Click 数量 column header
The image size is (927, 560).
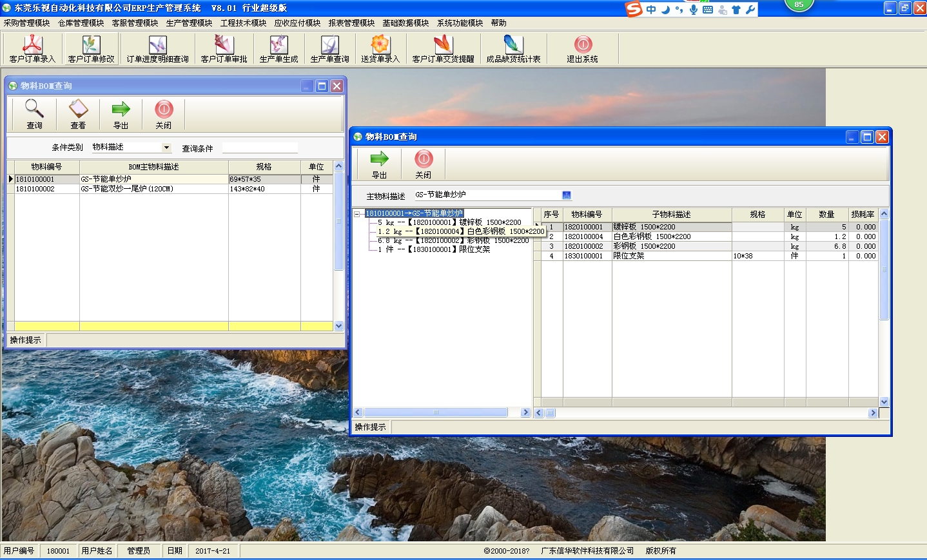click(x=826, y=215)
